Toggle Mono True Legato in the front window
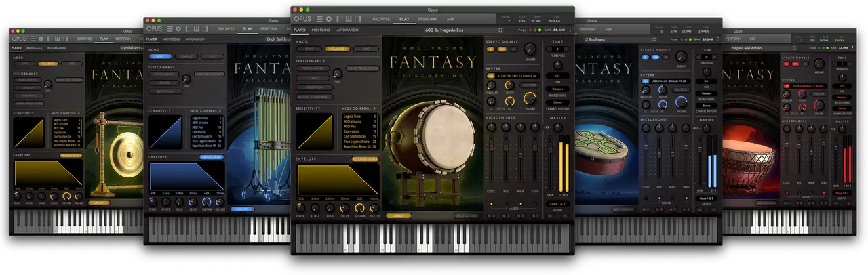Viewport: 868px width, 275px height. [362, 69]
